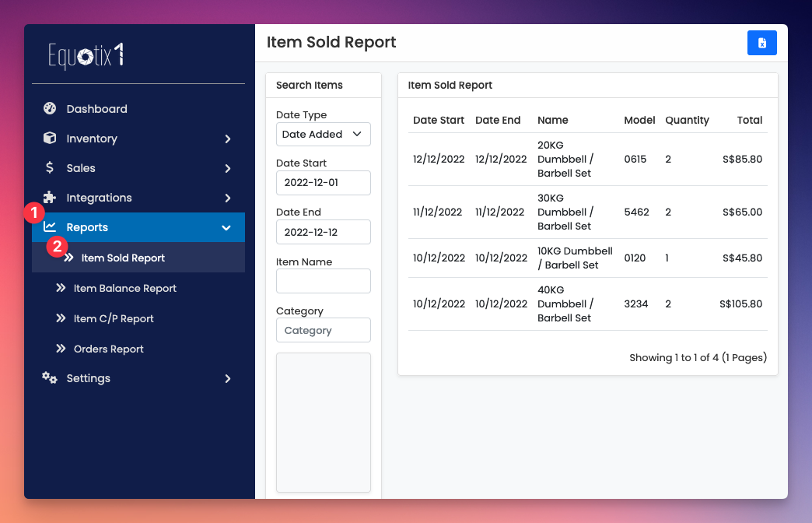
Task: Open the Date Type dropdown
Action: (x=323, y=134)
